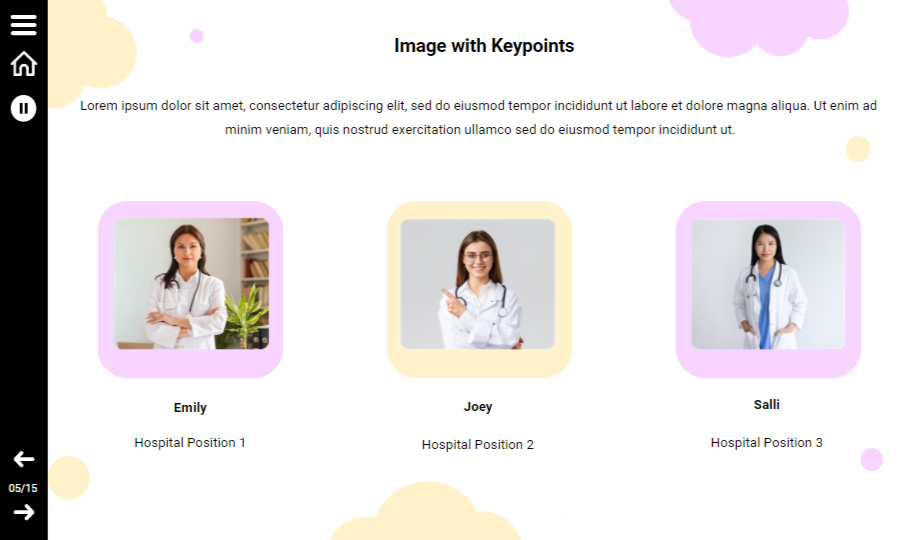Select Salli's doctor photo
Screen dimensions: 920x540
click(768, 284)
